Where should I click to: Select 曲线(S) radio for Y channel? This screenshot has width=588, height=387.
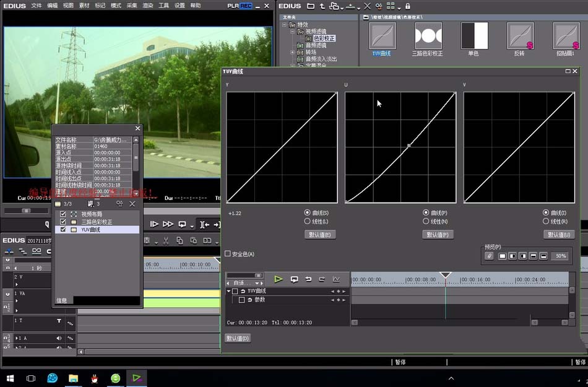click(307, 212)
